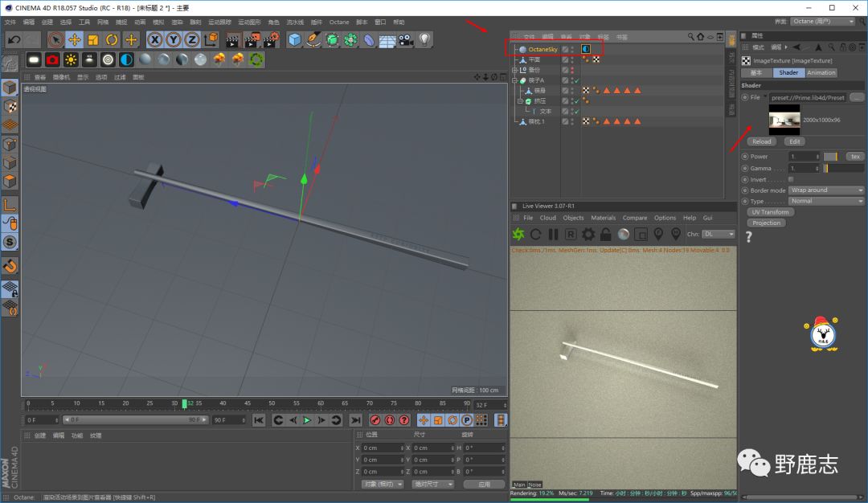Click the lock icon in Live Viewer

pos(606,234)
